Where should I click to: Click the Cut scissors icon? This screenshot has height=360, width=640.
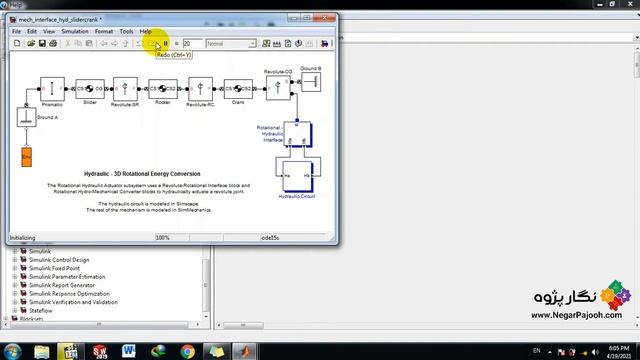[x=68, y=43]
